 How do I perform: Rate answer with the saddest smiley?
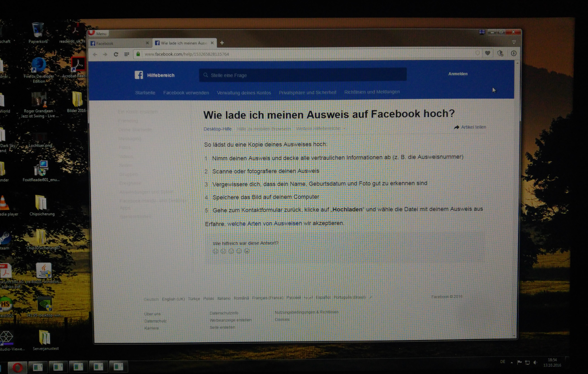click(x=215, y=251)
